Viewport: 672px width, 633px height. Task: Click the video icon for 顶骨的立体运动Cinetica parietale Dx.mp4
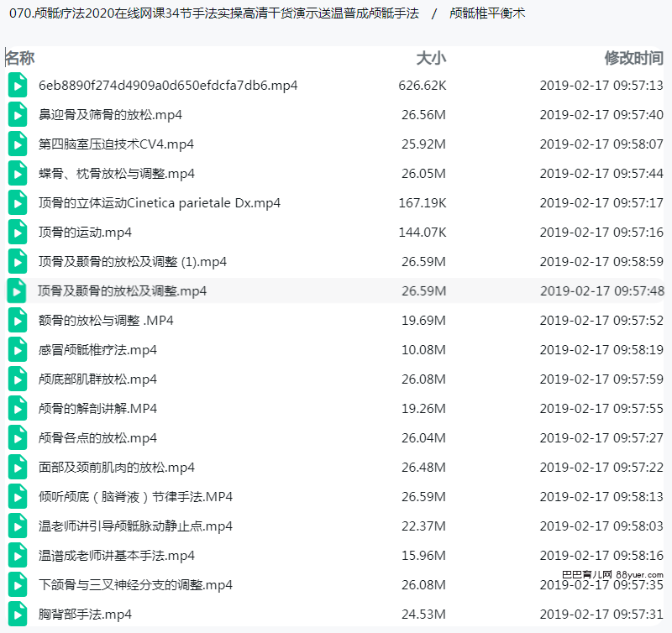click(x=18, y=203)
